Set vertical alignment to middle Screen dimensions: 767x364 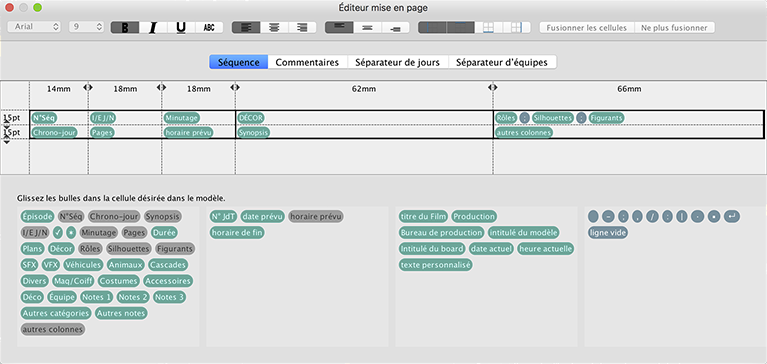pos(367,27)
